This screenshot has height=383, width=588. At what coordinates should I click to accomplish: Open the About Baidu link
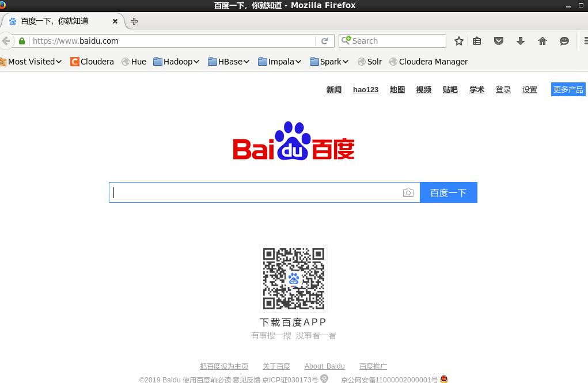tap(325, 366)
